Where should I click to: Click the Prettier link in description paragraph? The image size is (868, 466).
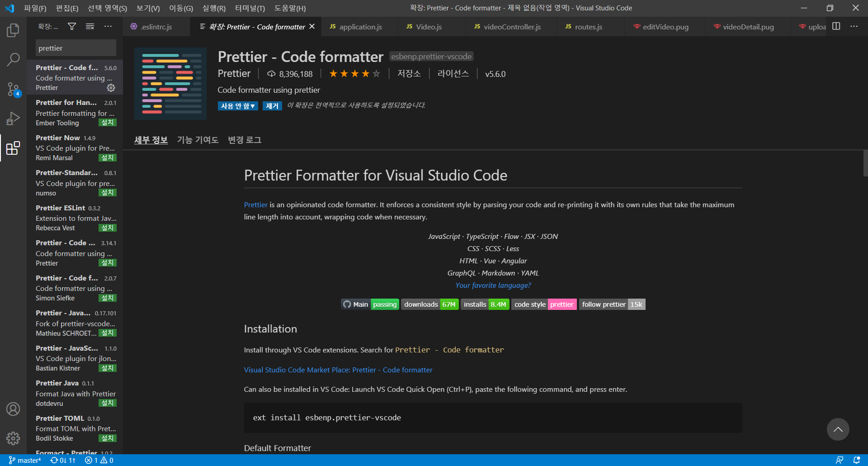[x=256, y=205]
